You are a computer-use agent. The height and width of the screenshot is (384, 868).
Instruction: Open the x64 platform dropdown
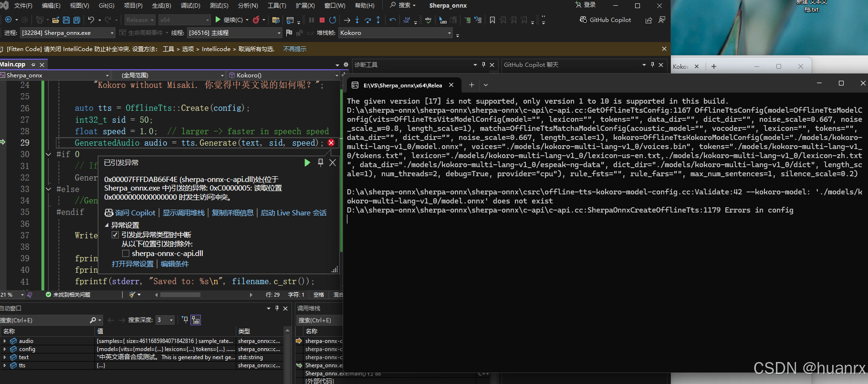185,20
